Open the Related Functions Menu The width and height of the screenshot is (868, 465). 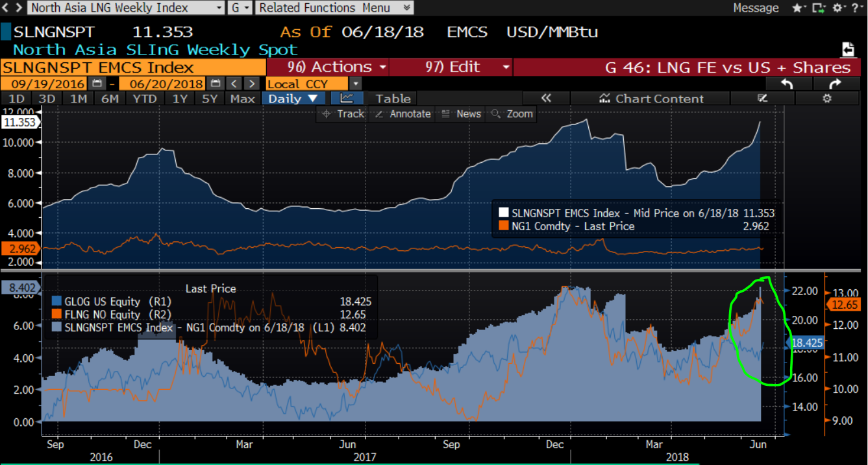pos(334,8)
